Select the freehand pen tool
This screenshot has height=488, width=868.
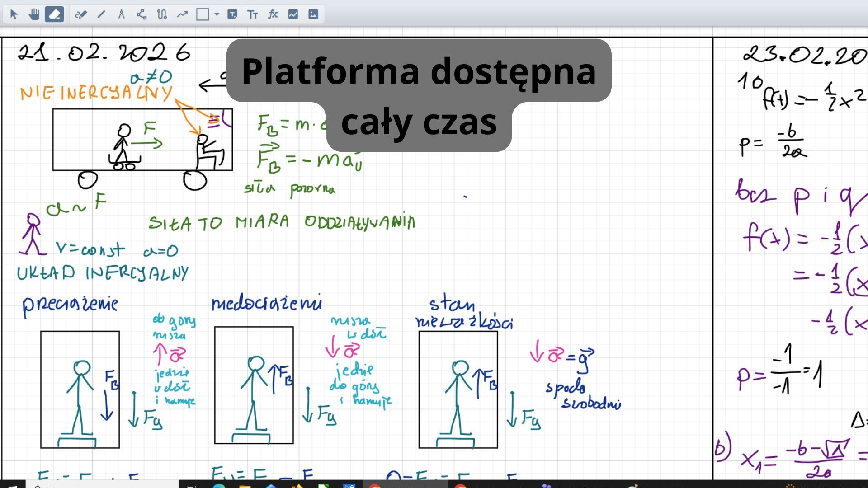[x=80, y=14]
